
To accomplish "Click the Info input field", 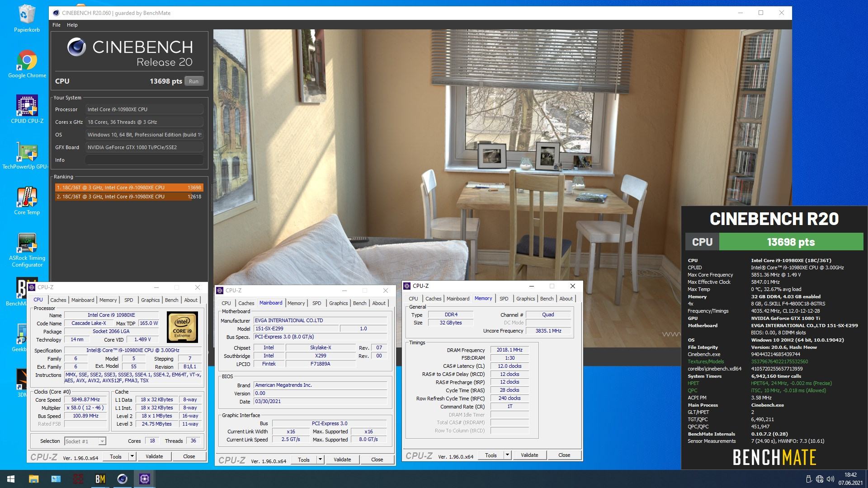I will tap(145, 160).
